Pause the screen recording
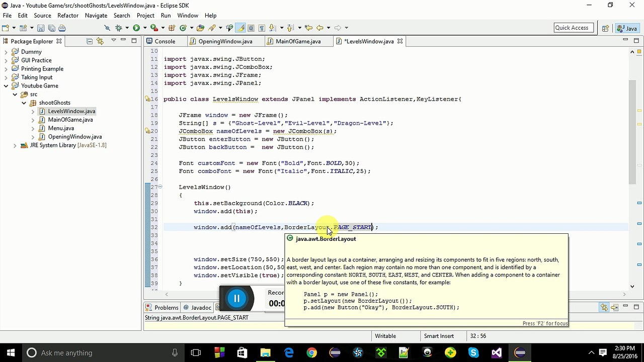Screen dimensions: 644x362 click(236, 299)
